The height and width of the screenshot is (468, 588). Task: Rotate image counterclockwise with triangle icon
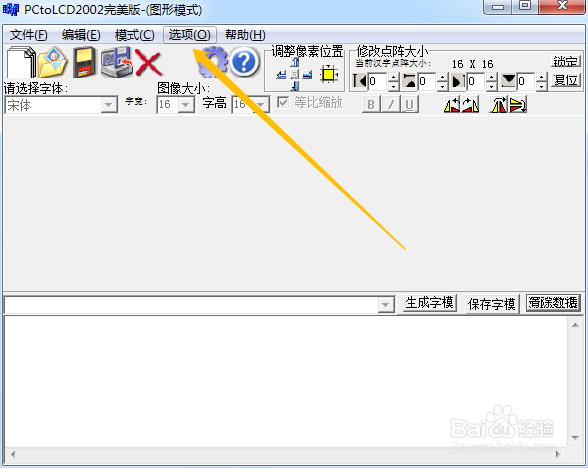[452, 104]
